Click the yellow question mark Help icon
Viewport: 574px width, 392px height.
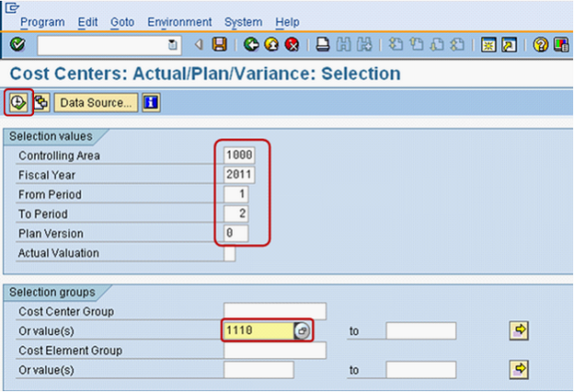(540, 44)
